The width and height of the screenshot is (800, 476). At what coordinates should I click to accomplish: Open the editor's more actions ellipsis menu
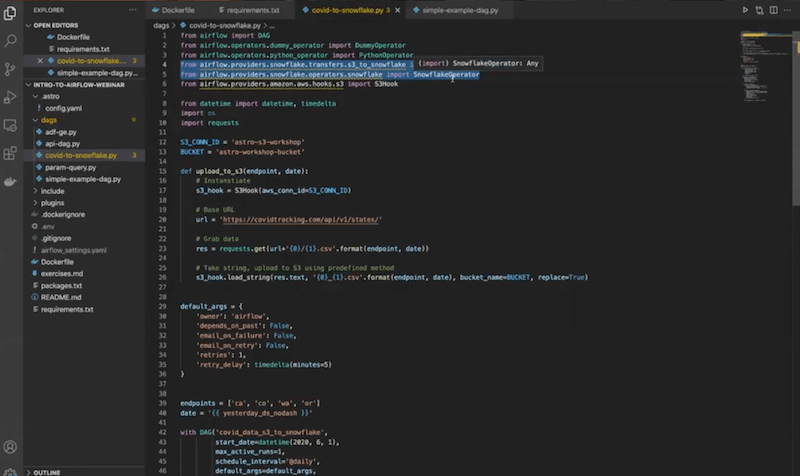click(787, 10)
